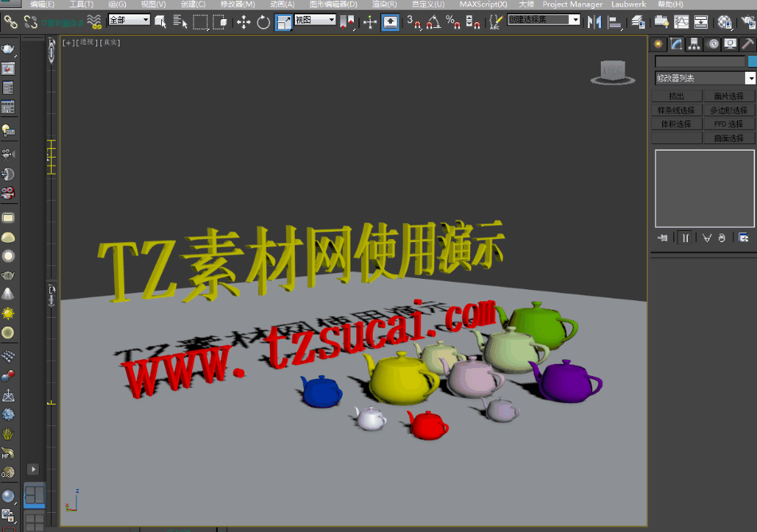Click the Bind to Space Warp icon
Screen dimensions: 757x532
coord(94,22)
